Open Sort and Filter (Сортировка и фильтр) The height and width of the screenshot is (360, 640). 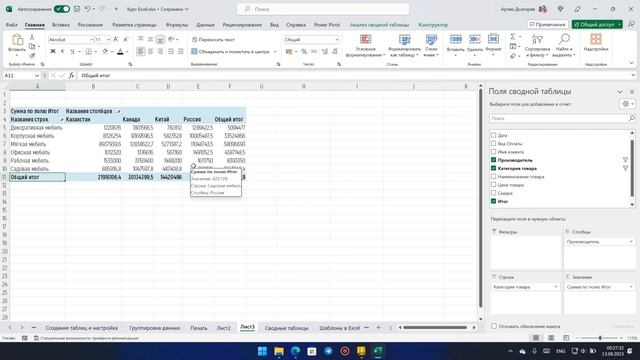[x=537, y=45]
